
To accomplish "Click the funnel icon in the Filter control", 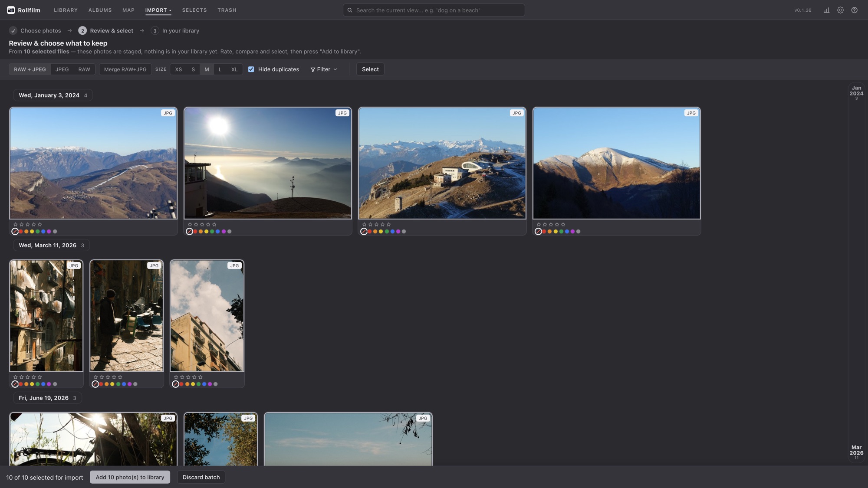I will click(x=313, y=69).
